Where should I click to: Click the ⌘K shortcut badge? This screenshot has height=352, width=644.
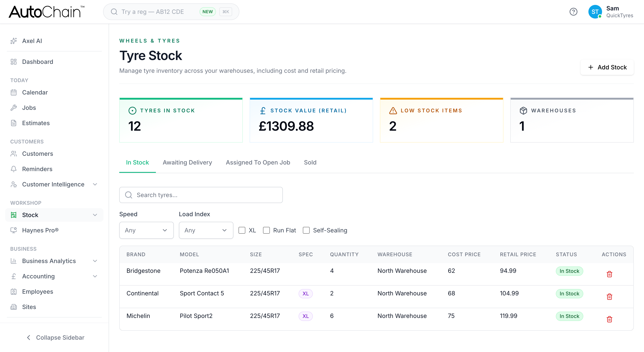click(226, 12)
